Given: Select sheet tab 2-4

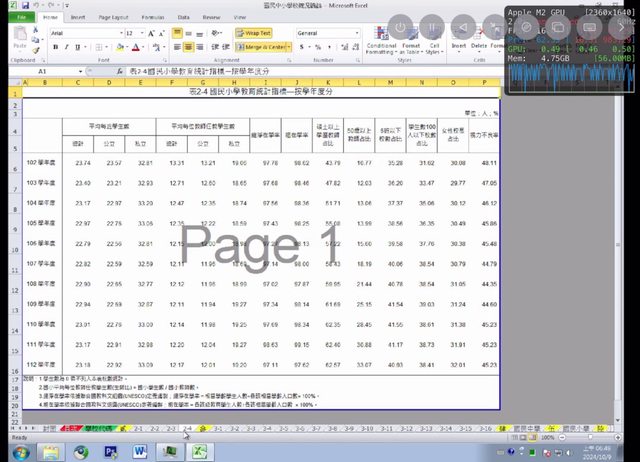Looking at the screenshot, I should [187, 428].
